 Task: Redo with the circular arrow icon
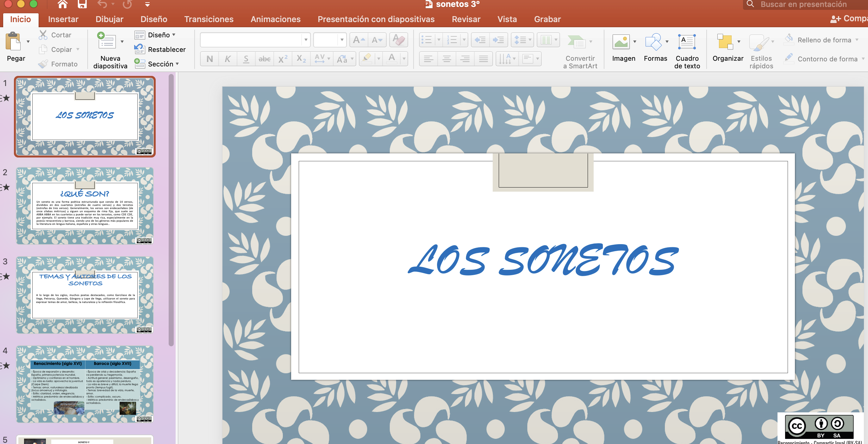pyautogui.click(x=128, y=4)
